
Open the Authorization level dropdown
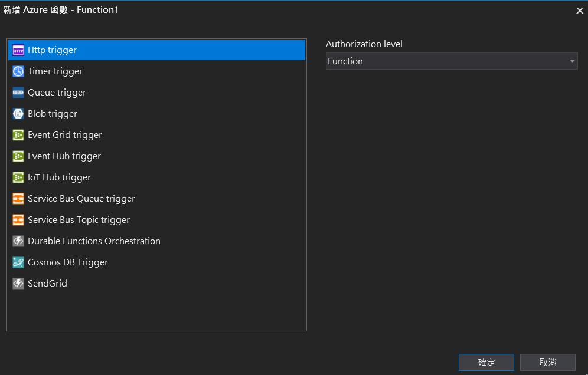pyautogui.click(x=452, y=61)
